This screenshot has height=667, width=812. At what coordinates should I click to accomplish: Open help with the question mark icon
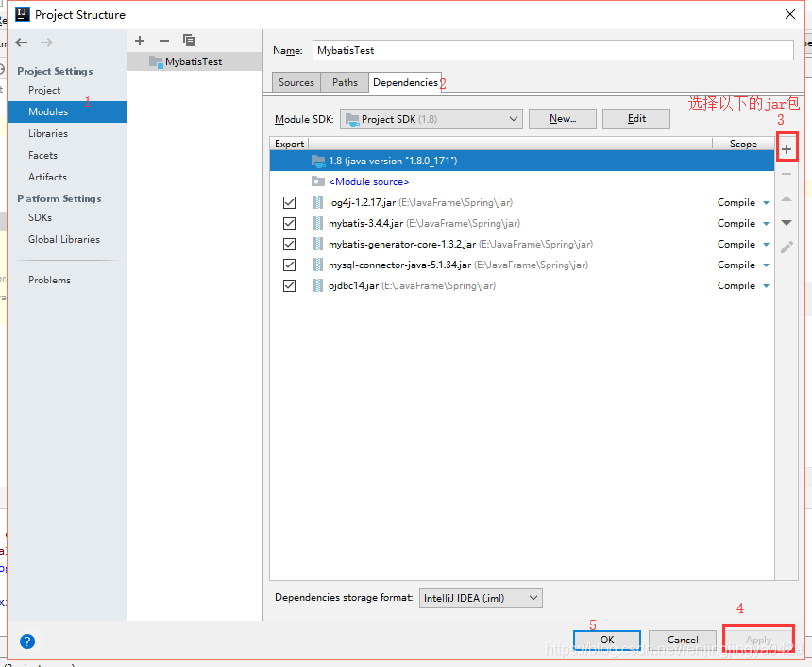click(27, 641)
